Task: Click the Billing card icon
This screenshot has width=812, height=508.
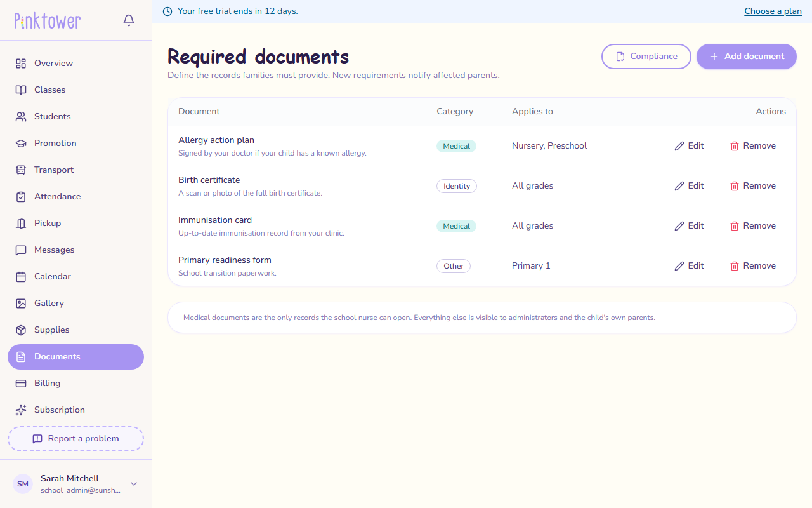Action: coord(21,384)
